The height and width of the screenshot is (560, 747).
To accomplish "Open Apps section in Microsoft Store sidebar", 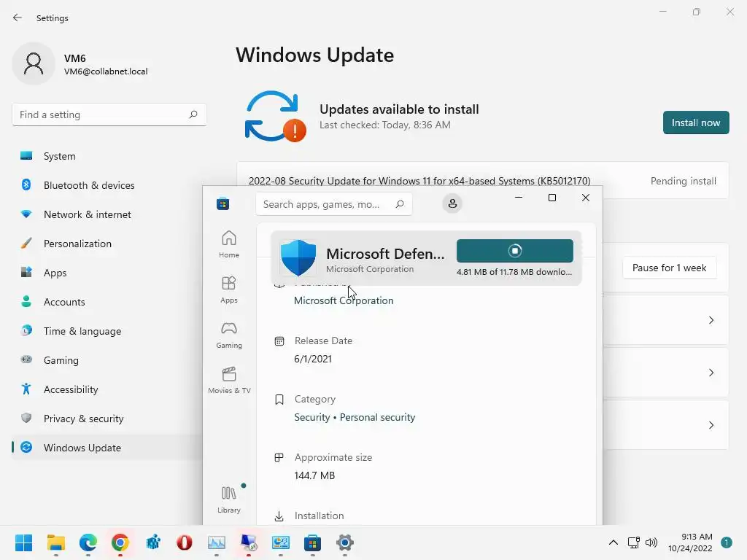I will tap(228, 289).
